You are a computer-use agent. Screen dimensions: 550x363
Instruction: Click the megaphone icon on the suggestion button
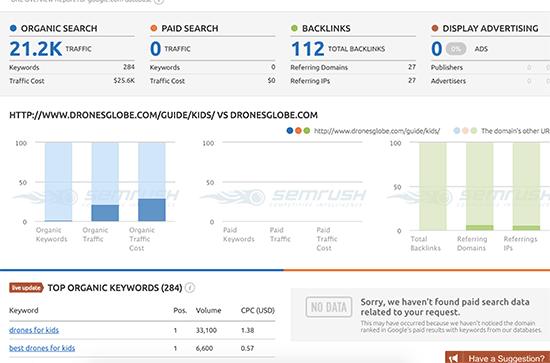click(x=454, y=358)
